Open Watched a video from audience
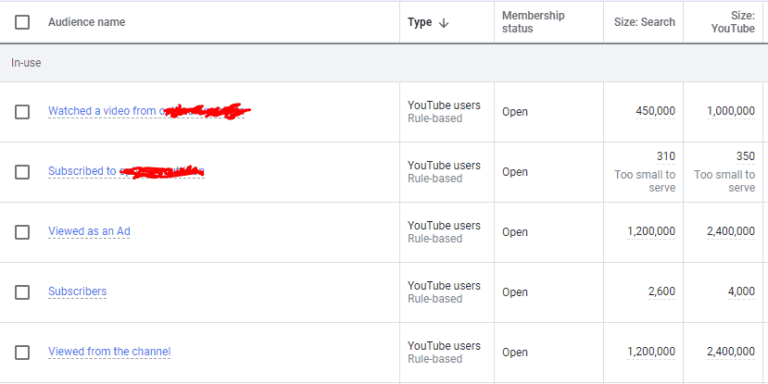Viewport: 768px width, 384px height. (149, 111)
